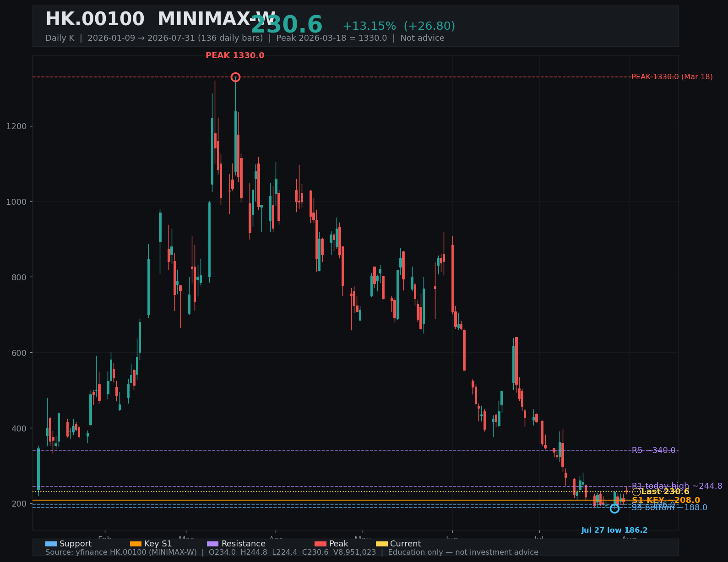Select the "HK.00100 MINIMAX-W" chart title
728x562 pixels.
click(160, 19)
